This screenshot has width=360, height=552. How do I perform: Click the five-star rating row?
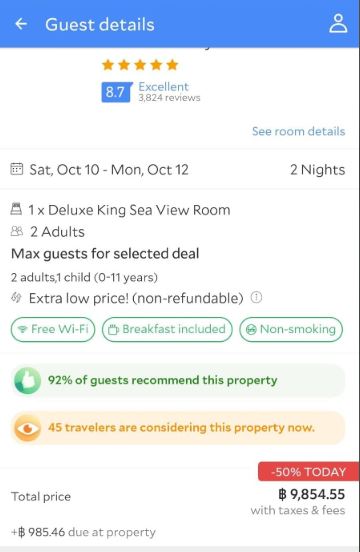coord(140,65)
